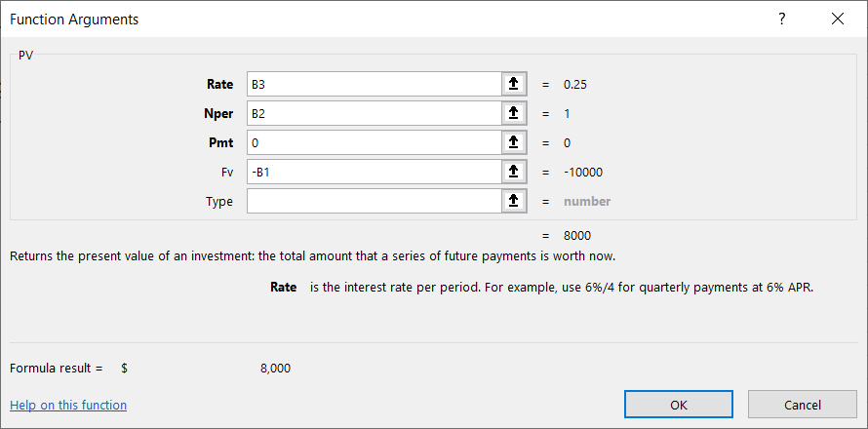Image resolution: width=868 pixels, height=429 pixels.
Task: Open the Help on this function link
Action: 68,405
